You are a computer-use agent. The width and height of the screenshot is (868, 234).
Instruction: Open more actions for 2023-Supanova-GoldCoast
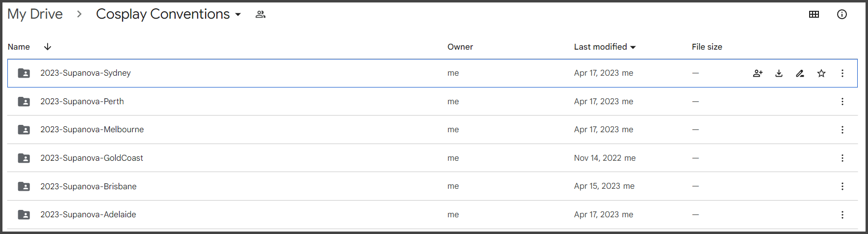coord(842,158)
